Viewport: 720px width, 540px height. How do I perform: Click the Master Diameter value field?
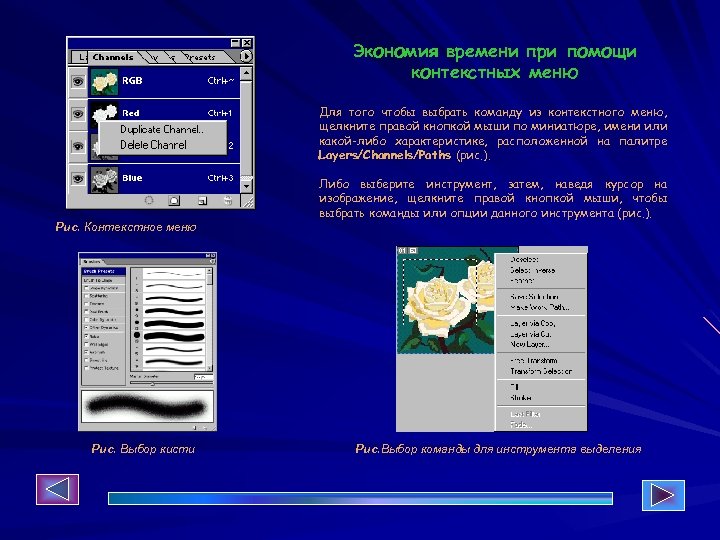(203, 377)
